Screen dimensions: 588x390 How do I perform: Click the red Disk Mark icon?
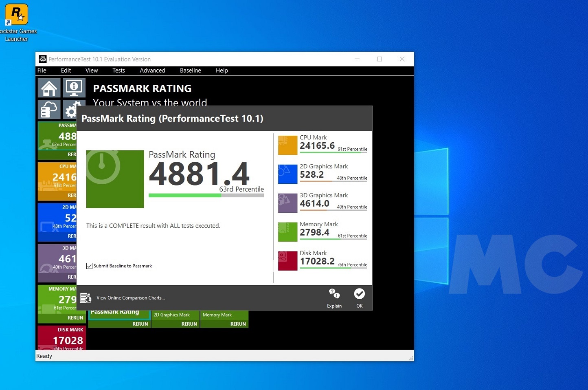pos(287,261)
